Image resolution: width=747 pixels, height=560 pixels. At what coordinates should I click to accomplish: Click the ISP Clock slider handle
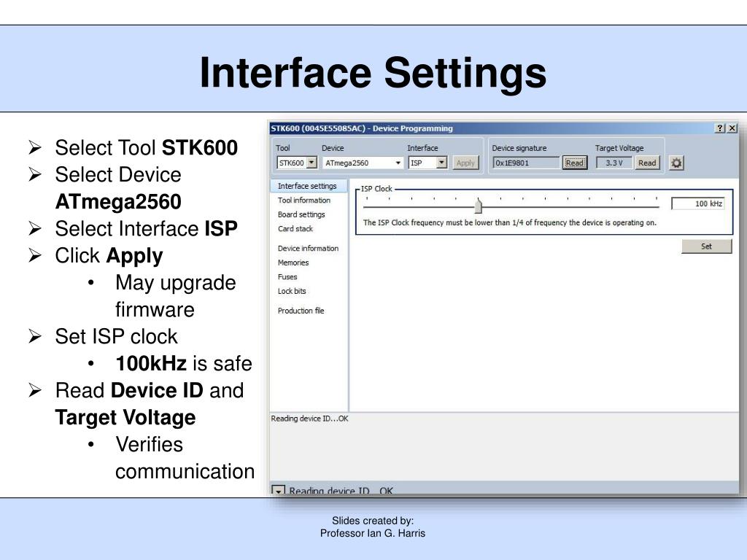(x=479, y=205)
